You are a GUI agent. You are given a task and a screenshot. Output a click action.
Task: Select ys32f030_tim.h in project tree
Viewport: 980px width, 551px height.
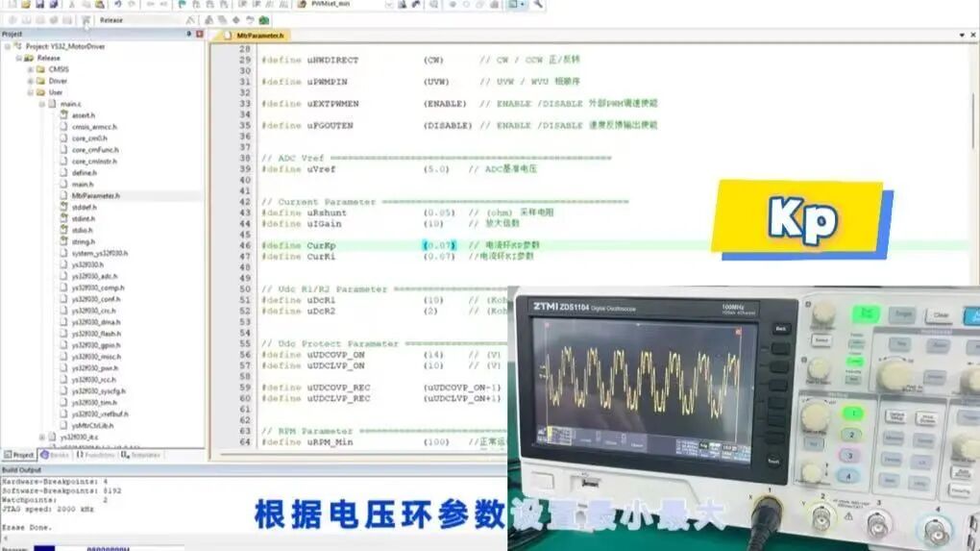[x=94, y=403]
